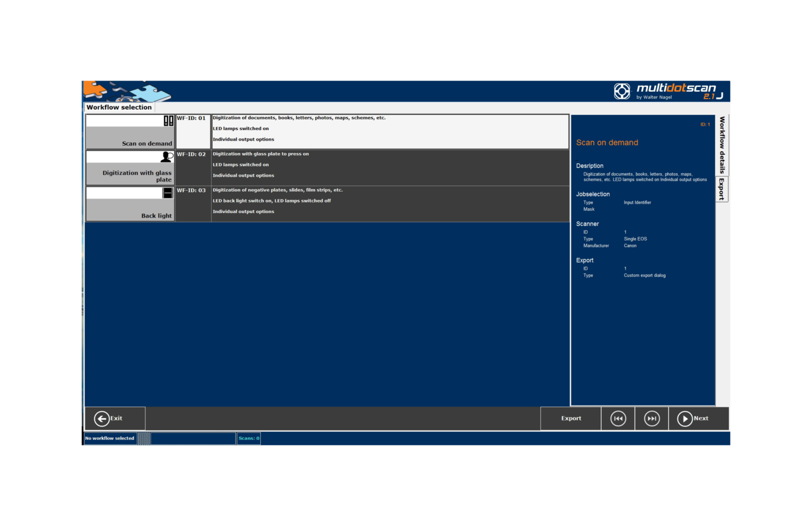The image size is (812, 526).
Task: Select the Back light workflow tile
Action: [130, 204]
